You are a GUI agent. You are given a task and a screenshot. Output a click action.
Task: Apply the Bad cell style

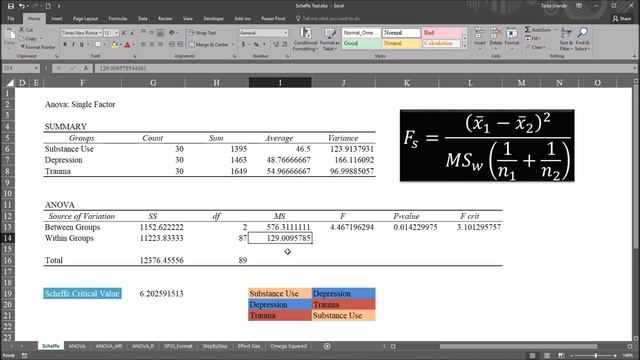(441, 33)
